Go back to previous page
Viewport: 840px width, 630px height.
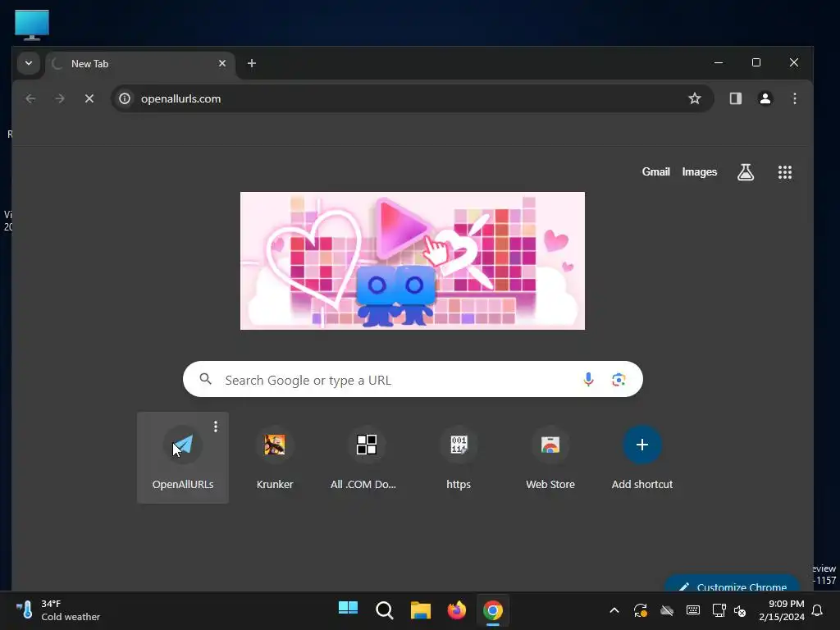pyautogui.click(x=30, y=98)
